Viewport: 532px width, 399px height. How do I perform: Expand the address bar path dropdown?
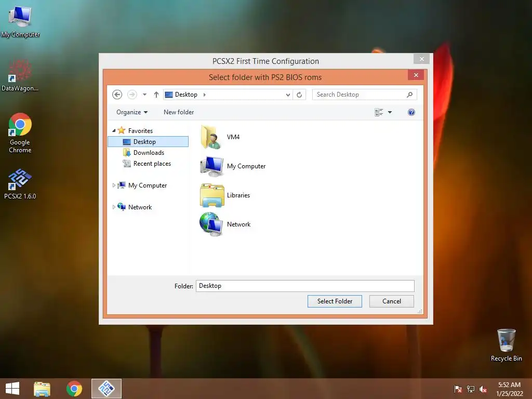tap(288, 95)
